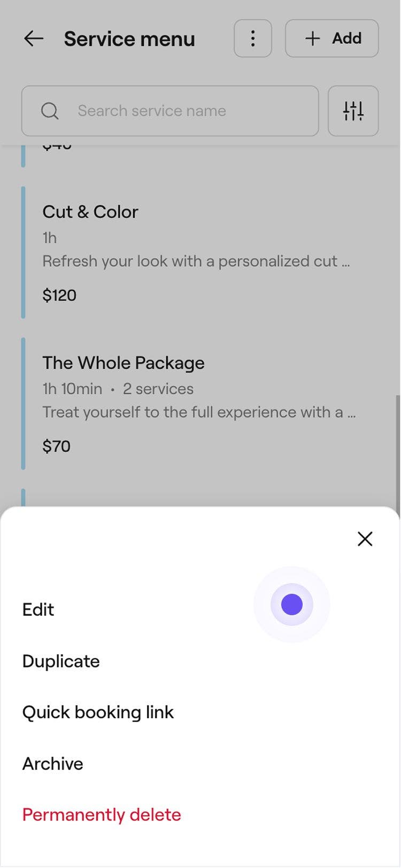
Task: Open the Cut & Color service title
Action: pyautogui.click(x=90, y=212)
